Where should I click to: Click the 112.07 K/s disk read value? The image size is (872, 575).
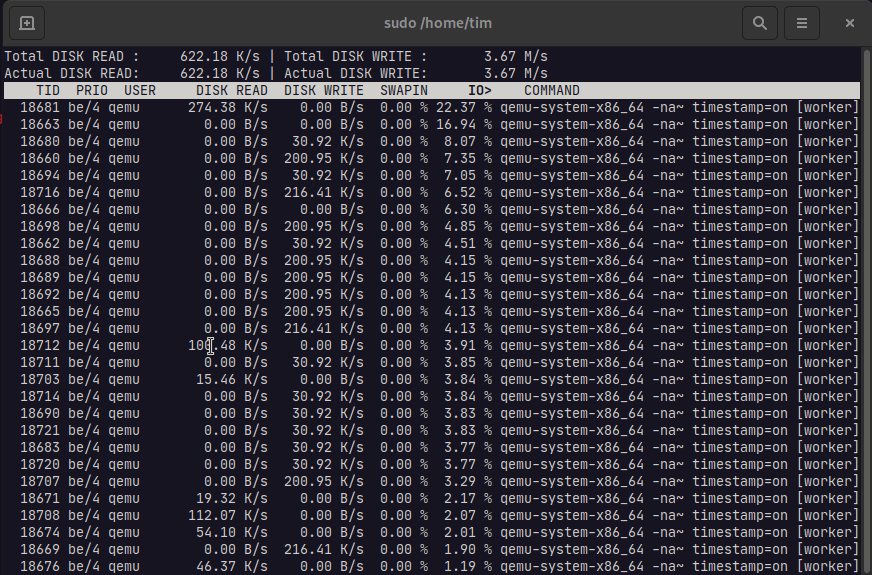[x=227, y=515]
